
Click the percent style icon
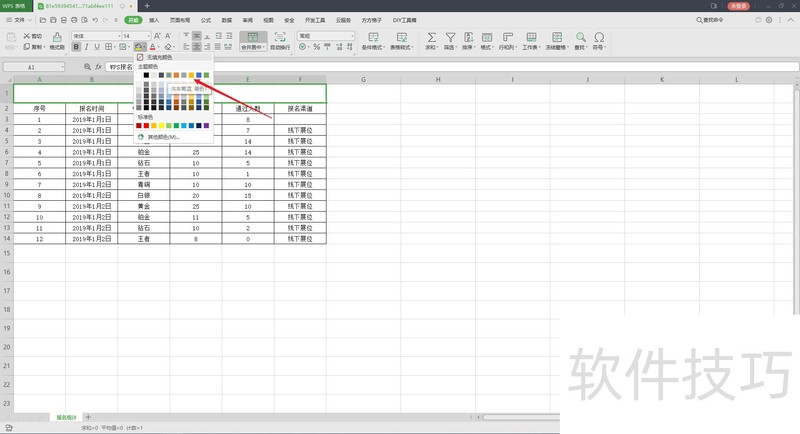[316, 47]
